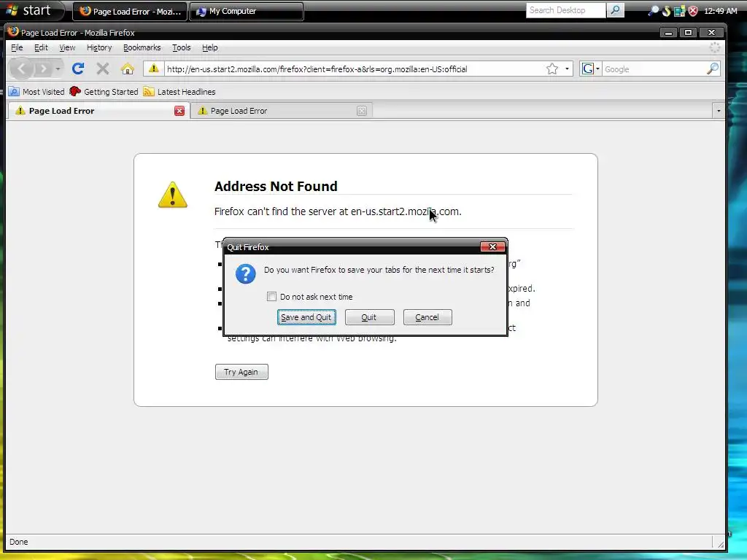
Task: Click the Stop loading X icon
Action: 102,69
